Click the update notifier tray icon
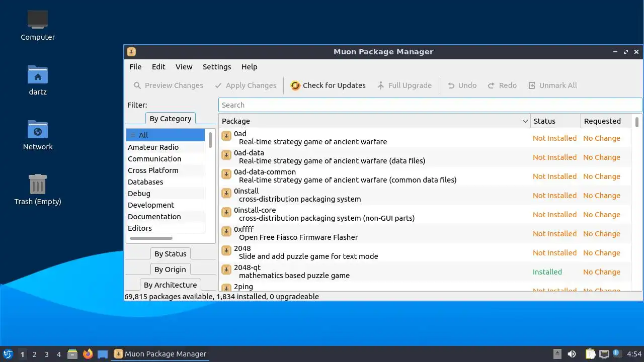This screenshot has width=644, height=362. pos(616,353)
